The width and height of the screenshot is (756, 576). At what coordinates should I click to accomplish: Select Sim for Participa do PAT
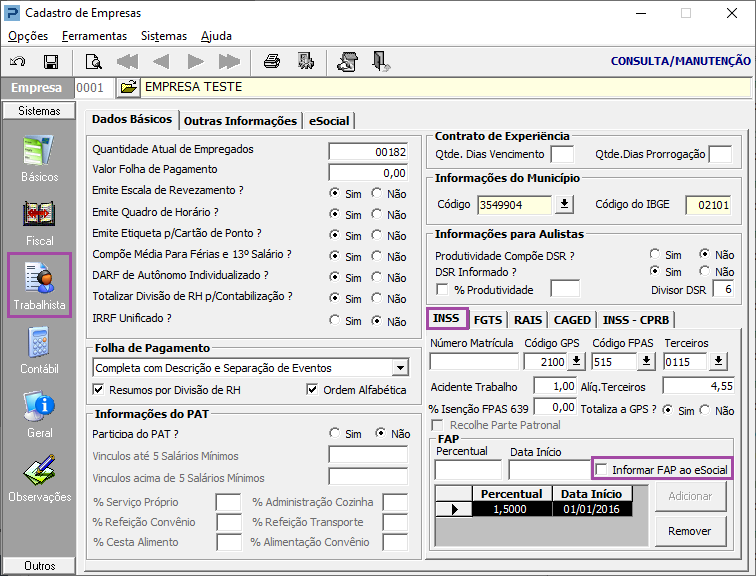[334, 433]
